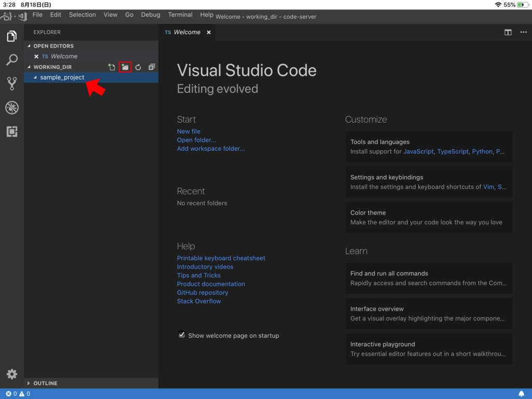The height and width of the screenshot is (399, 532).
Task: Collapse all folders in explorer
Action: [152, 67]
